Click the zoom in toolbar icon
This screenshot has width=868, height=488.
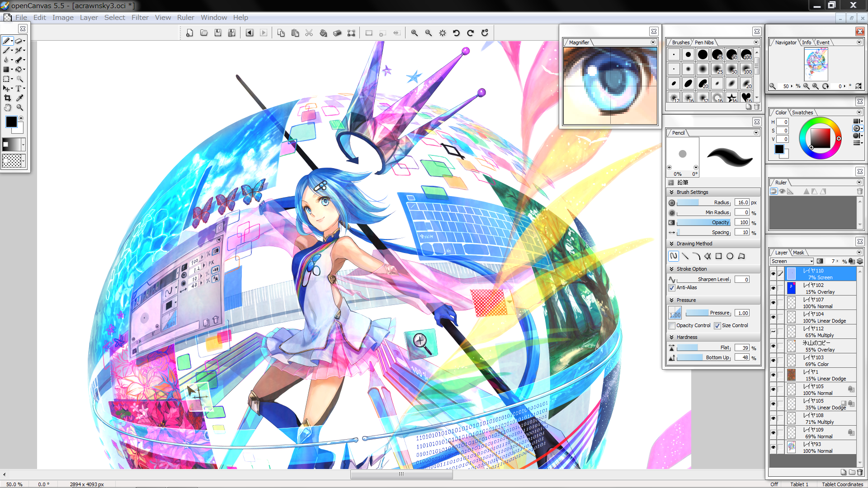tap(414, 33)
